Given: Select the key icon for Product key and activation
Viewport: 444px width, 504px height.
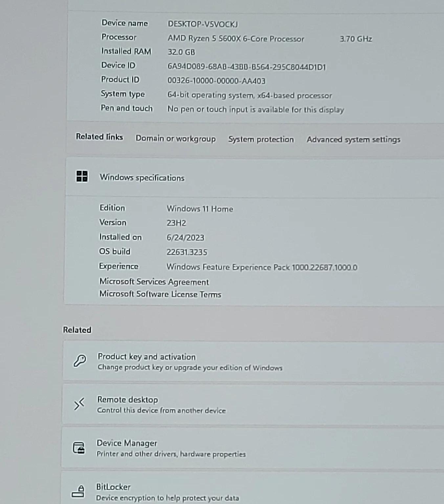Looking at the screenshot, I should [x=80, y=360].
